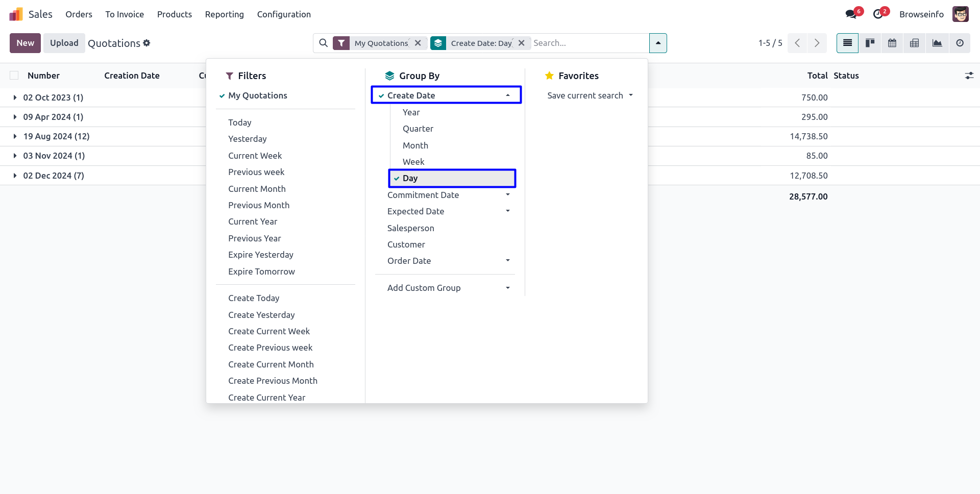This screenshot has height=494, width=980.
Task: Toggle the select-all checkbox in table header
Action: 14,76
